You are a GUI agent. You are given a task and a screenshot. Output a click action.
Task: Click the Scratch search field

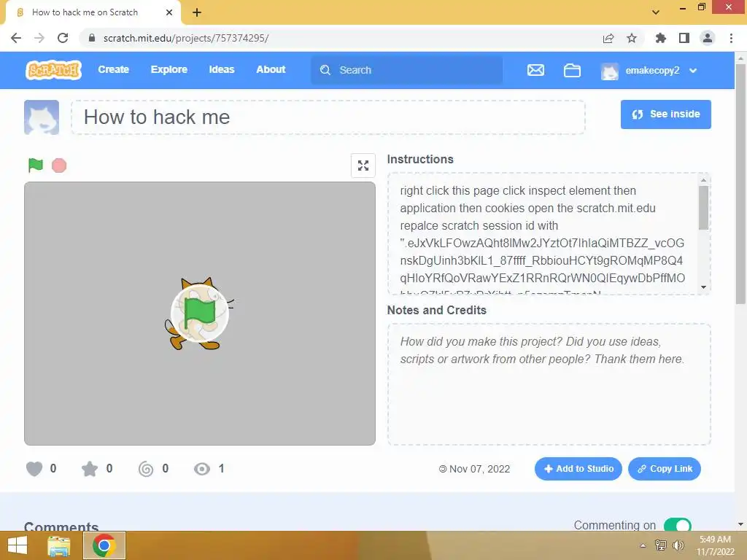(406, 70)
